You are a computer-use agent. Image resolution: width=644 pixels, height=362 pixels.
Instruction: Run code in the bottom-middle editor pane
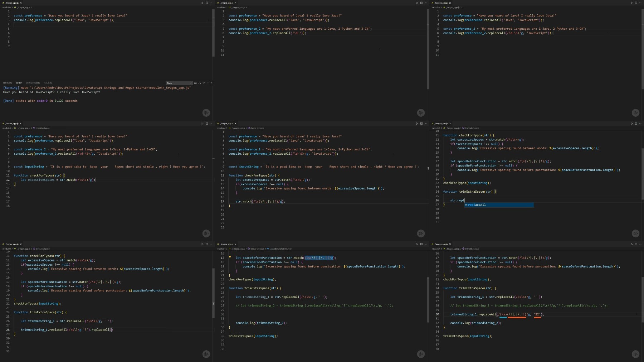coord(417,244)
